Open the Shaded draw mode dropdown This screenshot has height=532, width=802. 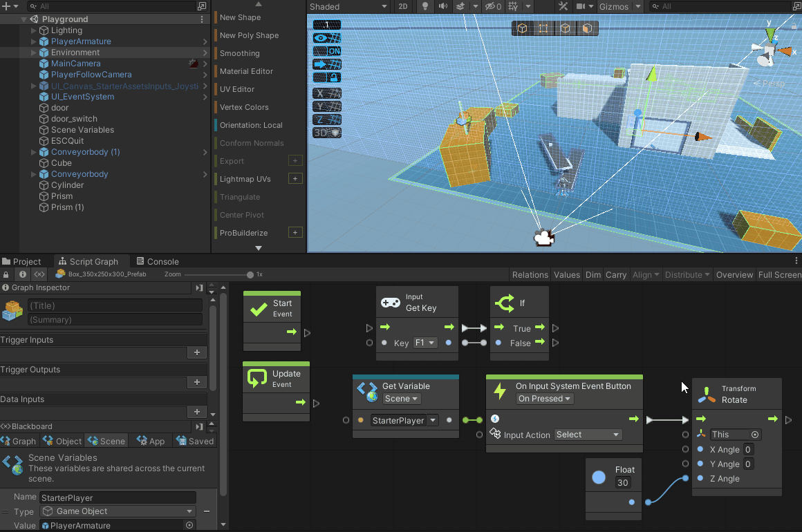(348, 6)
